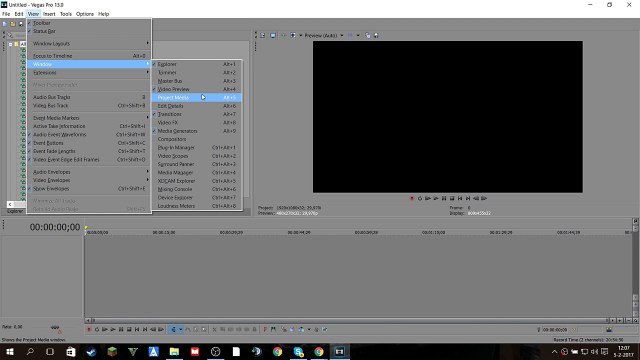Click Record in the timeline transport bar
Viewport: 640px width, 360px height.
89,329
